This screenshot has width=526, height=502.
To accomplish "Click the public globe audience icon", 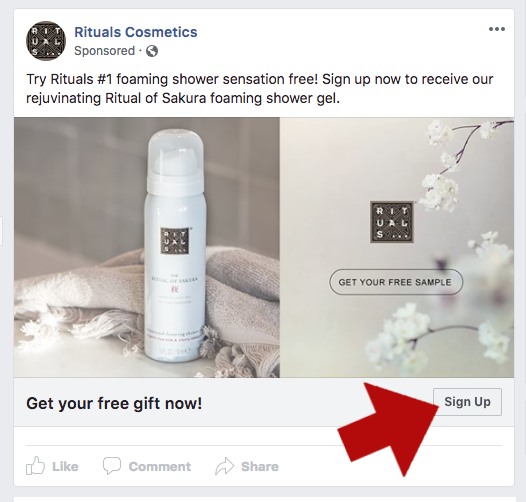I will (152, 51).
